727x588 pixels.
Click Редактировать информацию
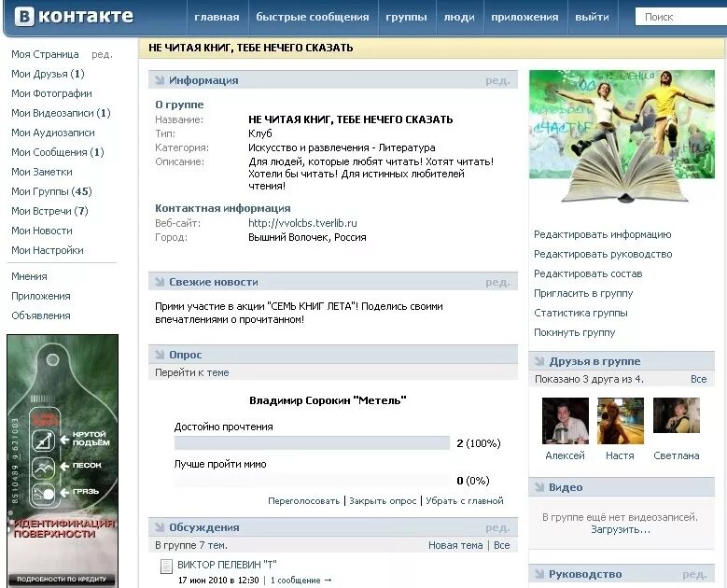click(x=602, y=234)
